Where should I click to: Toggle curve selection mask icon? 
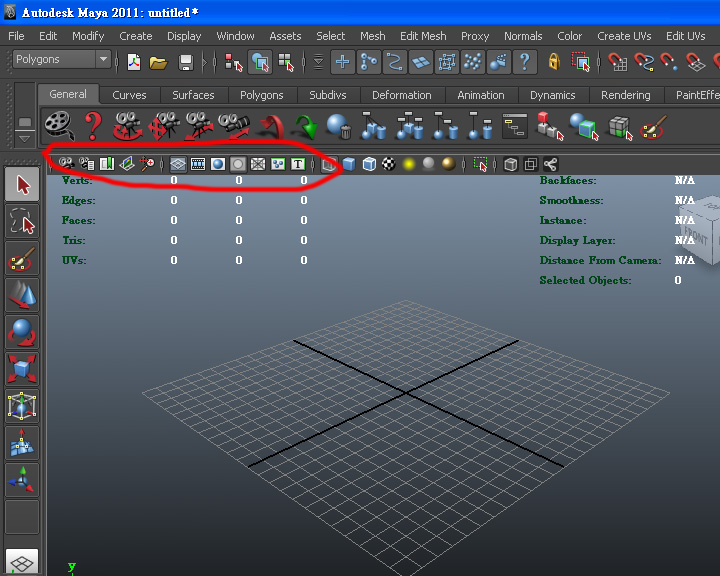(x=394, y=62)
